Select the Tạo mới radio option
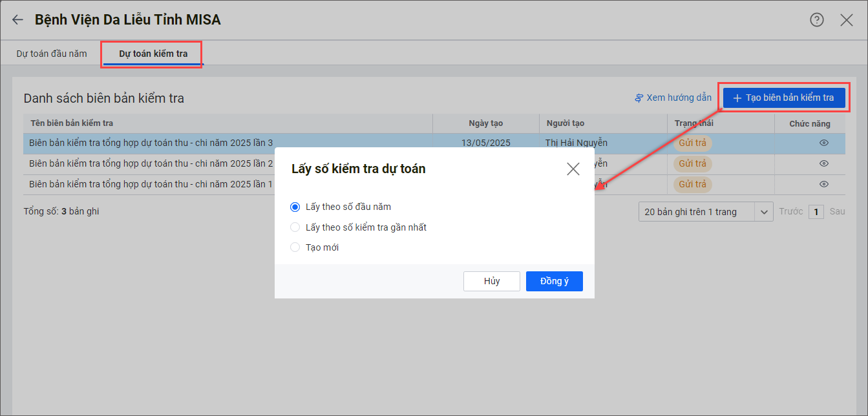The width and height of the screenshot is (868, 416). 295,247
